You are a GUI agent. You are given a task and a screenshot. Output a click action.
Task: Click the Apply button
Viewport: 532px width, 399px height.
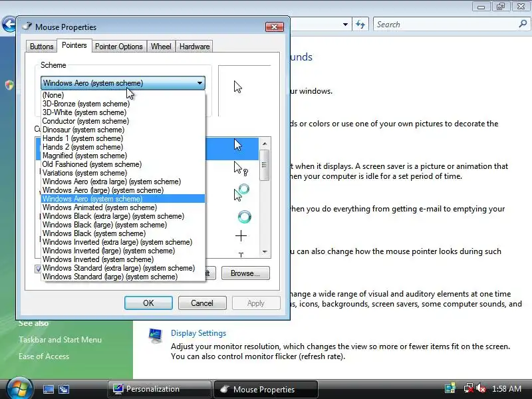tap(256, 303)
